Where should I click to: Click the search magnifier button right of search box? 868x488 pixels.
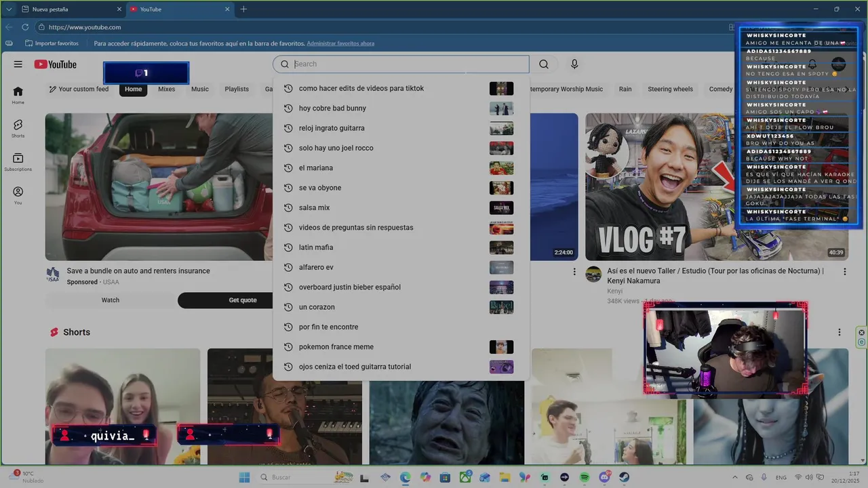click(544, 64)
